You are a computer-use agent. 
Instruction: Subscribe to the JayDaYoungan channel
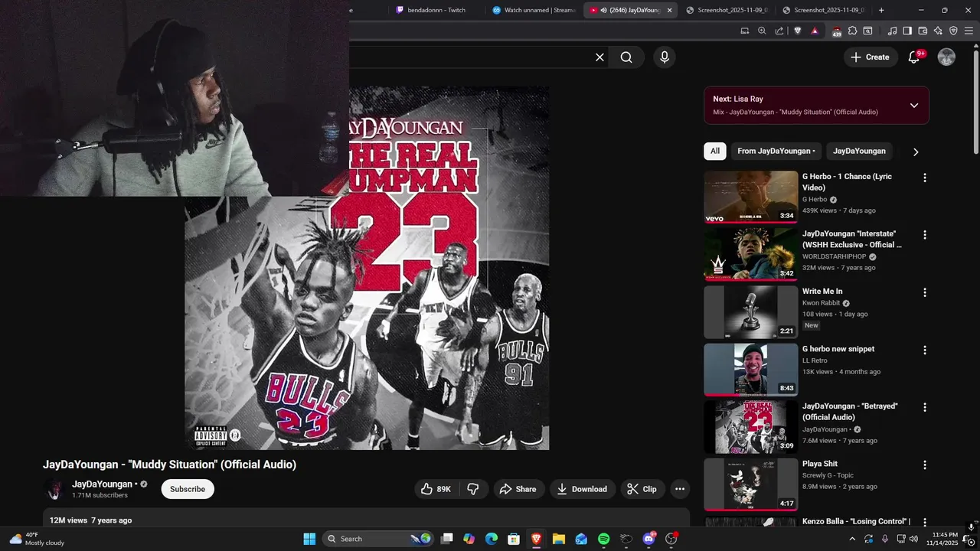[188, 489]
